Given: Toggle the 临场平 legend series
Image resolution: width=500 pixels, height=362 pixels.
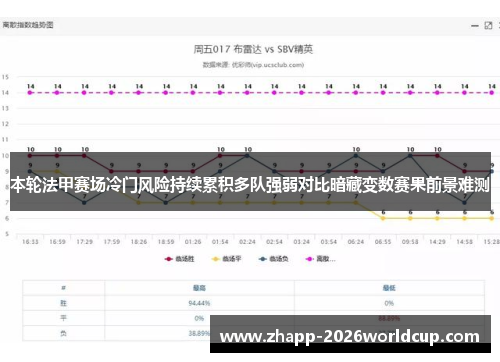Looking at the screenshot, I should click(226, 259).
